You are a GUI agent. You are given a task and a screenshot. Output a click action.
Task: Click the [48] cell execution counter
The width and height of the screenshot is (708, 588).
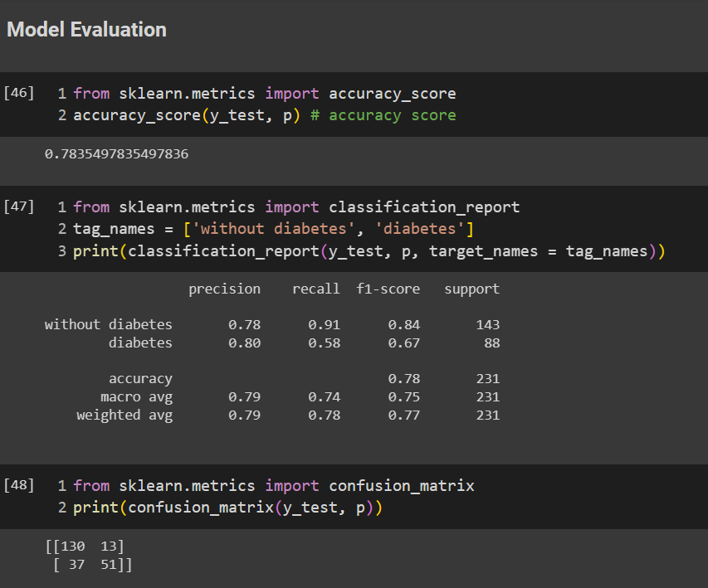(18, 485)
